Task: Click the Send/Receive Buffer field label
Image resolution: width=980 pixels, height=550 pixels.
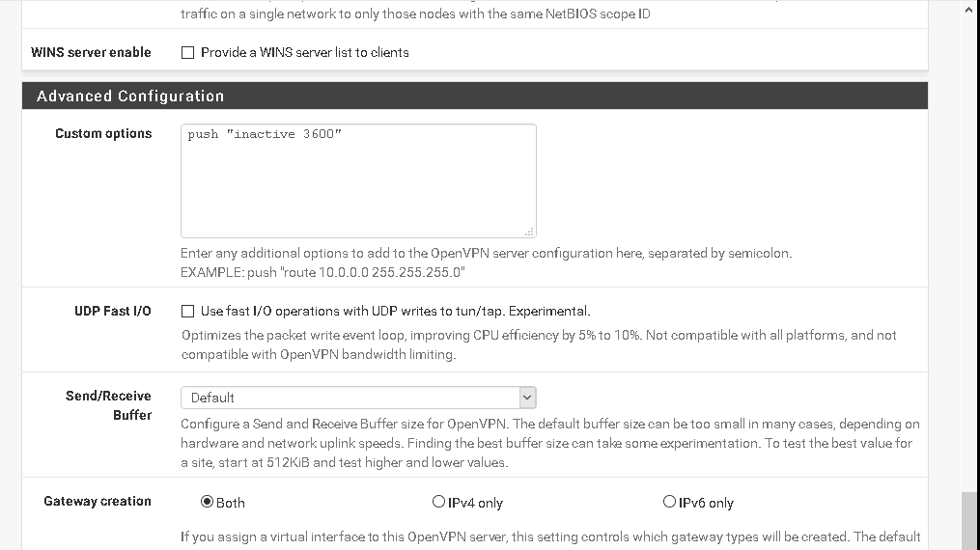Action: coord(108,405)
